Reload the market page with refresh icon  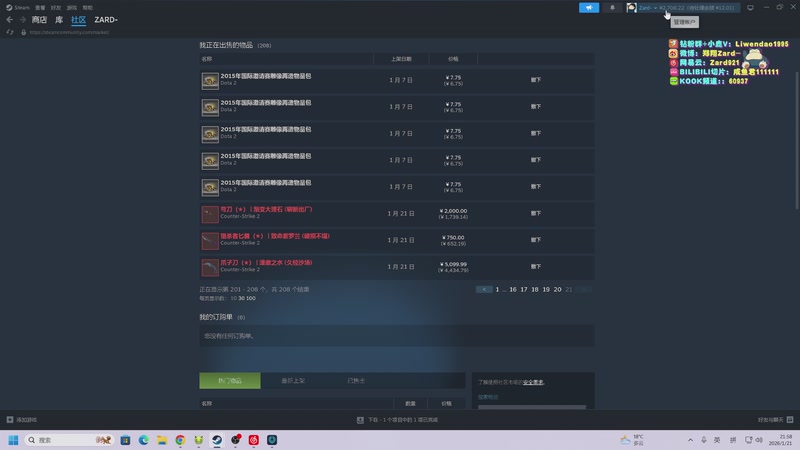pos(10,32)
